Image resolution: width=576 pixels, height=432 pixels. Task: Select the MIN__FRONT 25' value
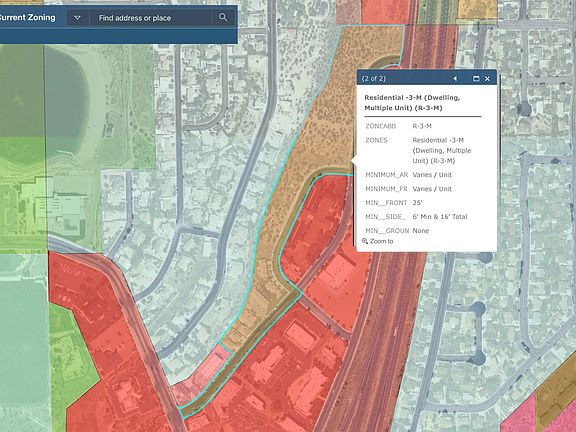pos(417,203)
